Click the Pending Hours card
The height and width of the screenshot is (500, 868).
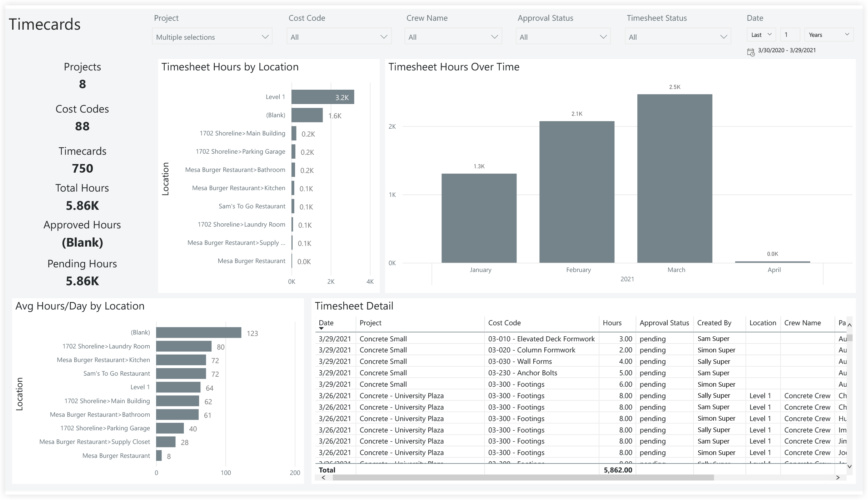82,273
